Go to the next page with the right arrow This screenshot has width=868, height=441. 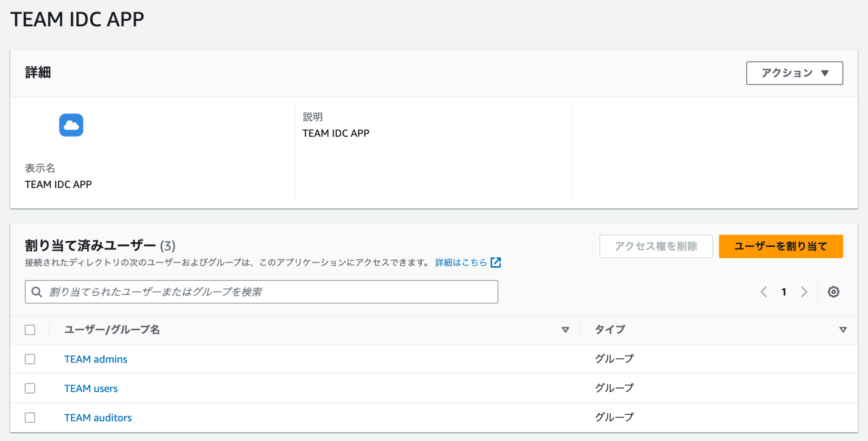(804, 292)
